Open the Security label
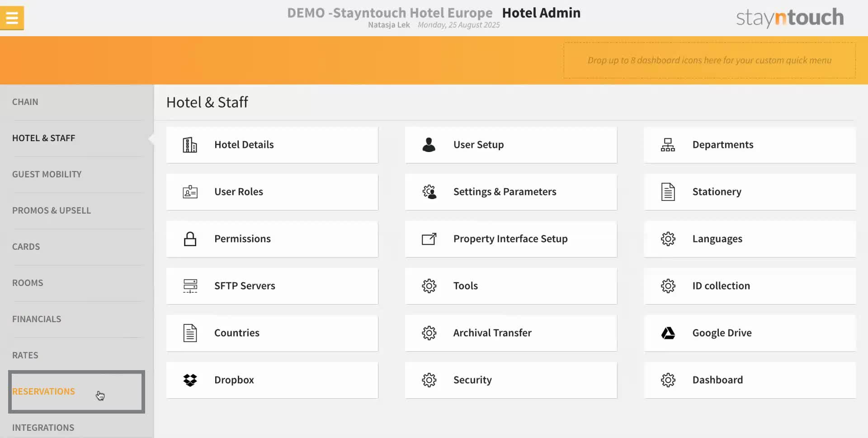The image size is (868, 438). pyautogui.click(x=472, y=380)
